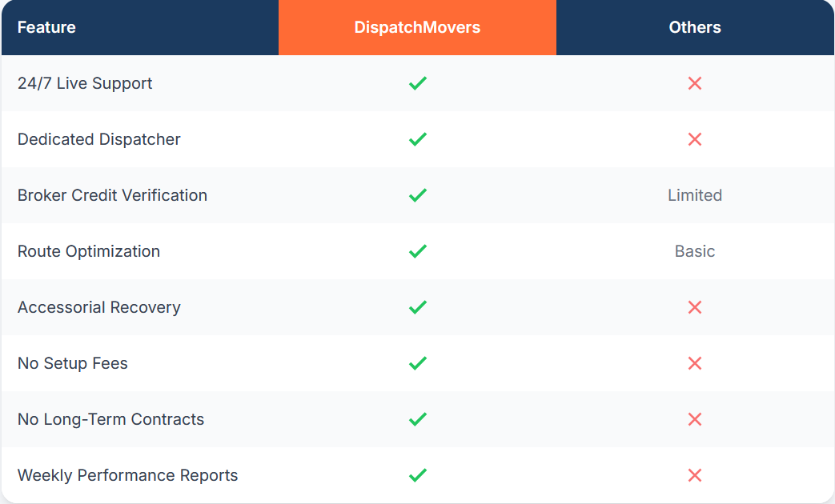Click the Others column header
The height and width of the screenshot is (504, 835).
695,27
